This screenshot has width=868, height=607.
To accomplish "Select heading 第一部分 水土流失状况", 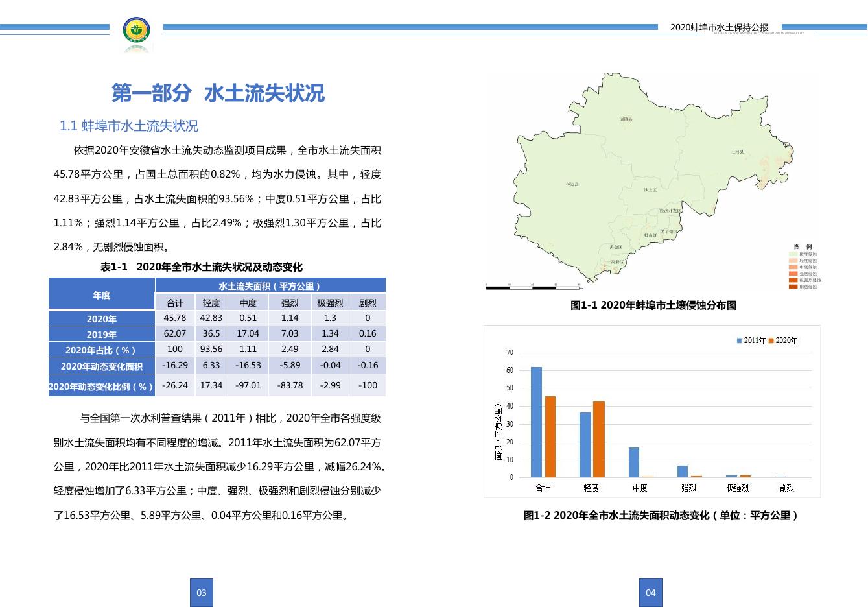I will (218, 93).
